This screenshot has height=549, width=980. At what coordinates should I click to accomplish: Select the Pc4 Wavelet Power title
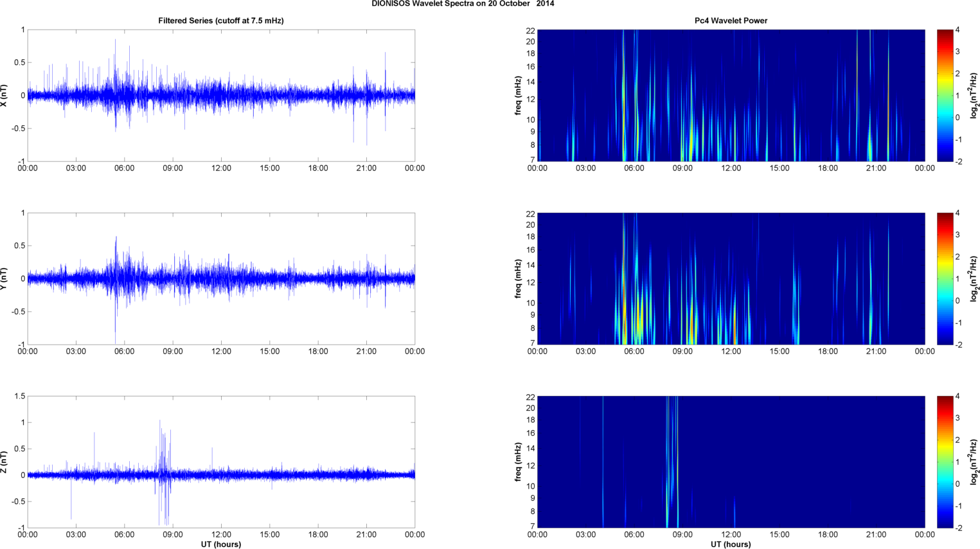[x=731, y=21]
